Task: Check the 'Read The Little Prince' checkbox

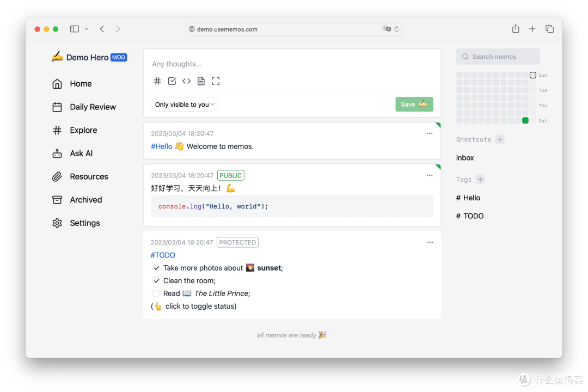Action: pyautogui.click(x=156, y=293)
